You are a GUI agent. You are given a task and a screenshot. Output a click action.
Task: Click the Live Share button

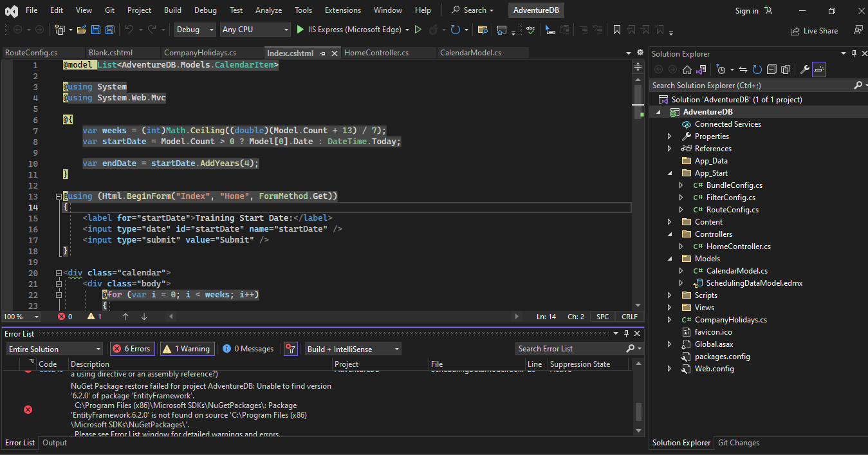tap(815, 30)
